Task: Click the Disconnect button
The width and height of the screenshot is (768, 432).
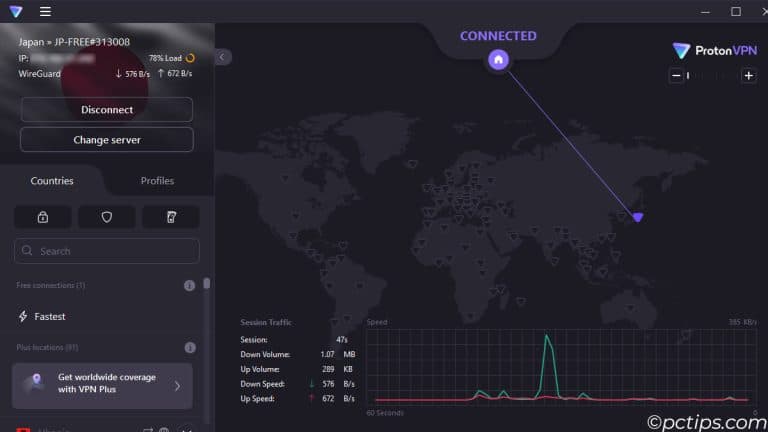Action: [107, 110]
